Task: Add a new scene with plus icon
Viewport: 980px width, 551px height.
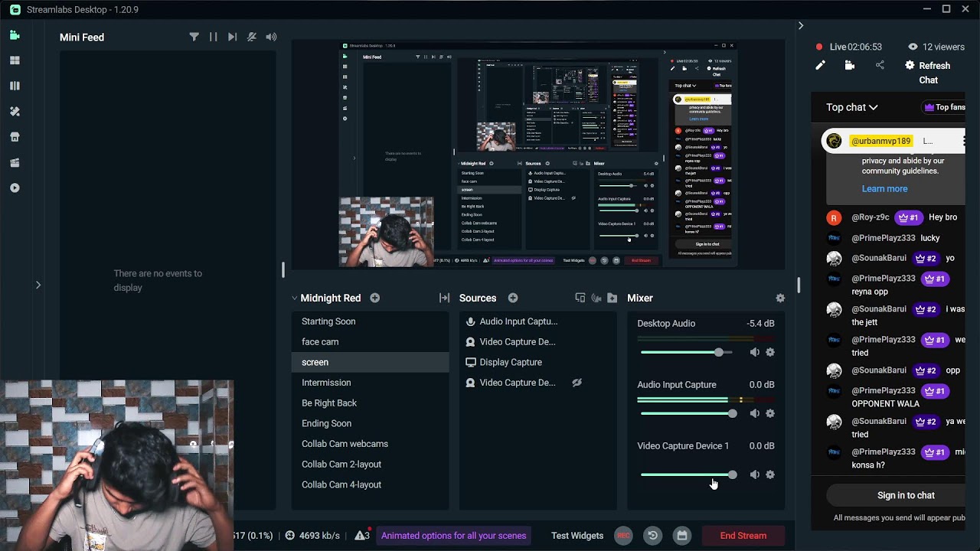Action: (x=374, y=298)
